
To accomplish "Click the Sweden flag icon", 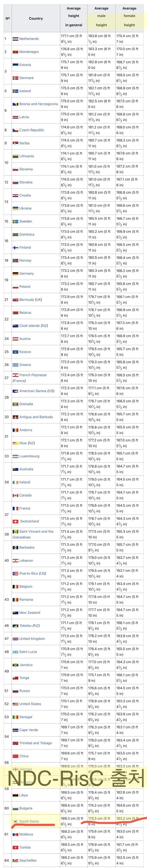I will point(15,222).
